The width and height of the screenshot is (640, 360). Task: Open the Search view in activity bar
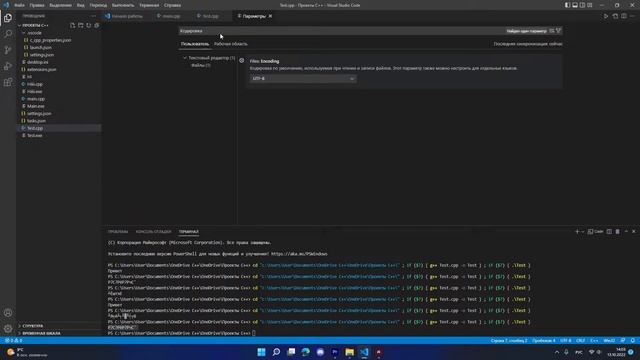(x=8, y=34)
